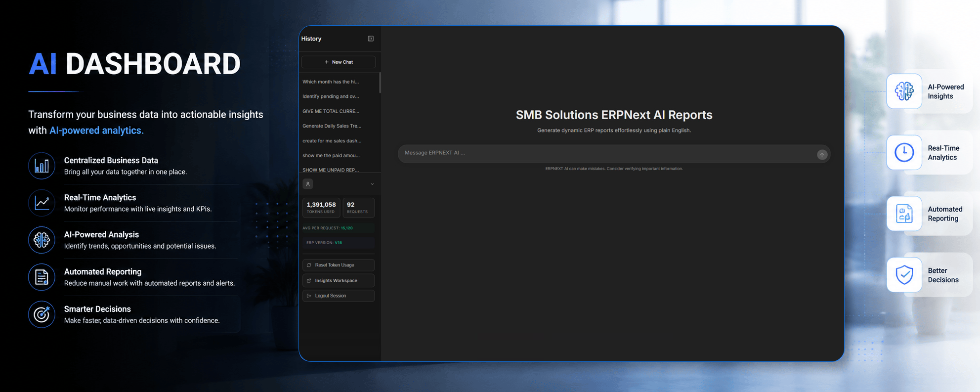Viewport: 980px width, 392px height.
Task: Click the shield icon of Better Decisions card
Action: pos(904,275)
